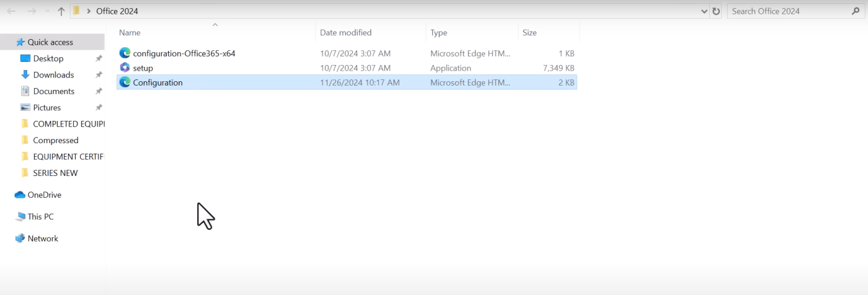The width and height of the screenshot is (868, 295).
Task: Click the folder icon in address bar
Action: [76, 11]
